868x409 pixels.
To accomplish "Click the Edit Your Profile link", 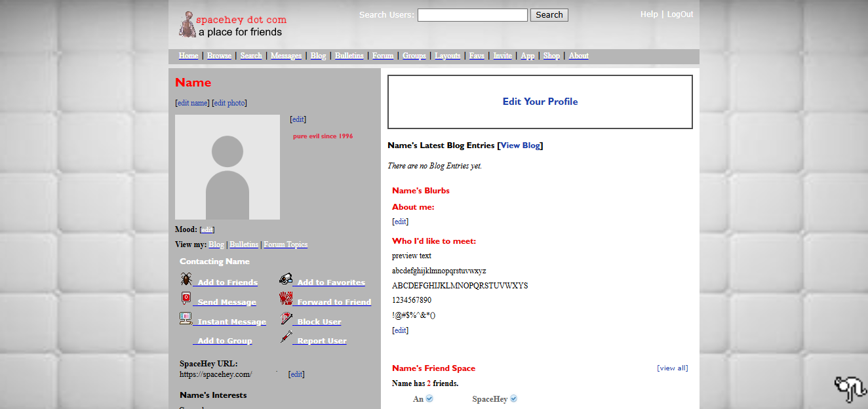I will (x=540, y=102).
